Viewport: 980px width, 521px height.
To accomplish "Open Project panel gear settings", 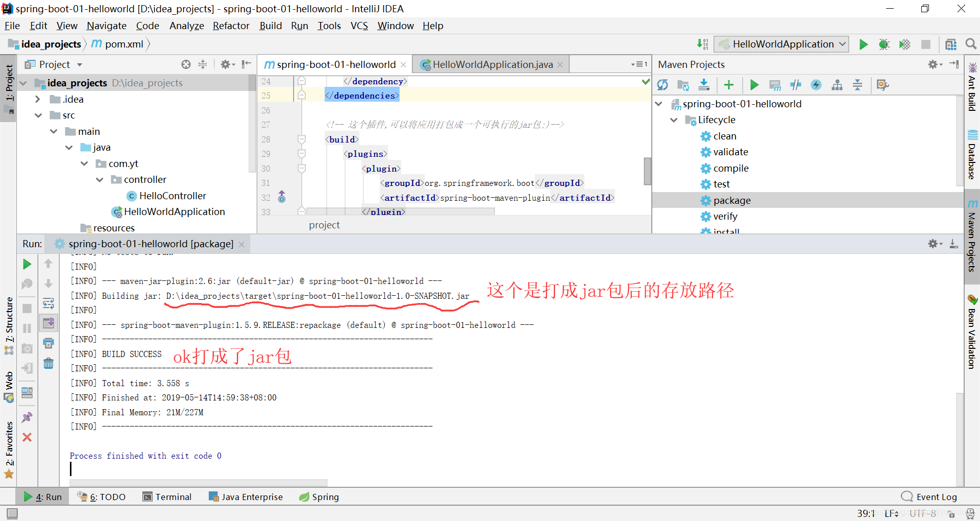I will coord(227,64).
